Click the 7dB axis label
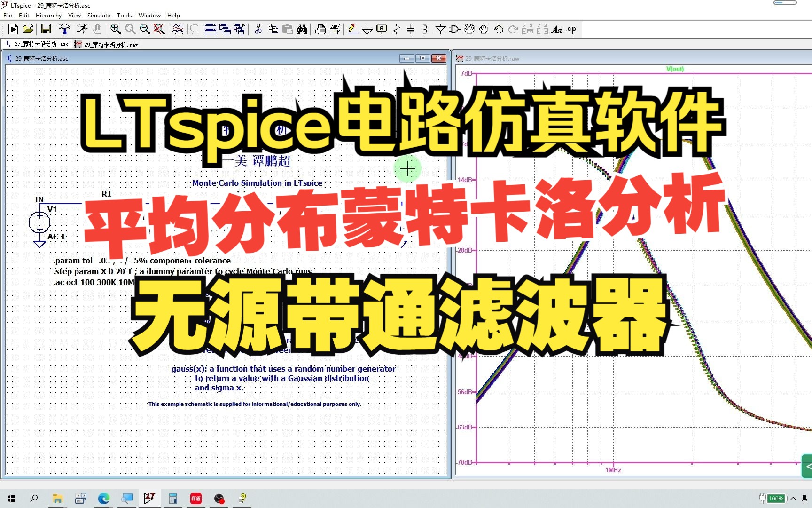 467,73
